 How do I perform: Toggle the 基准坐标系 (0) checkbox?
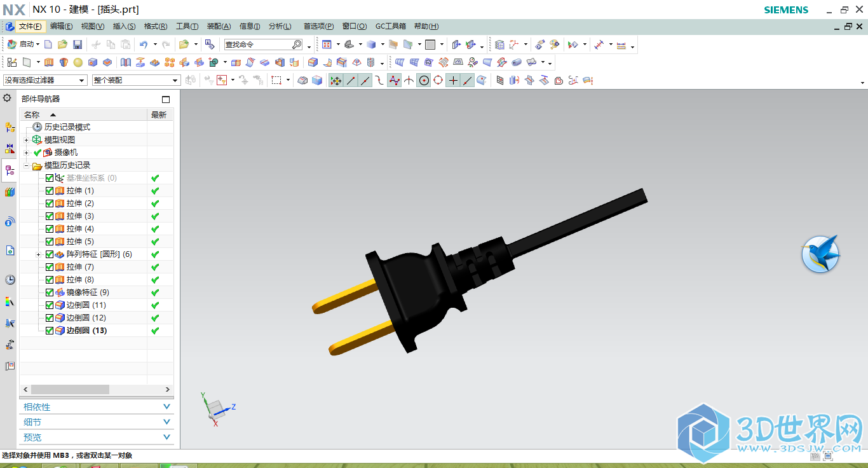point(50,178)
